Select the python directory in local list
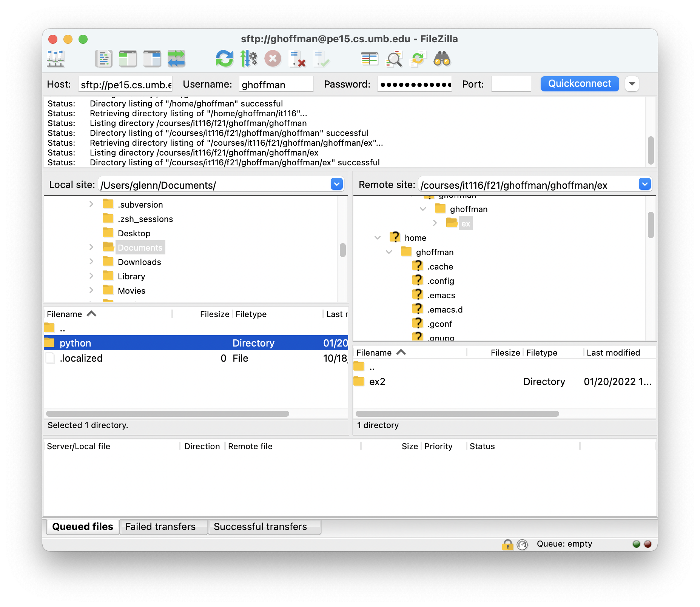Viewport: 700px width, 607px height. (196, 343)
